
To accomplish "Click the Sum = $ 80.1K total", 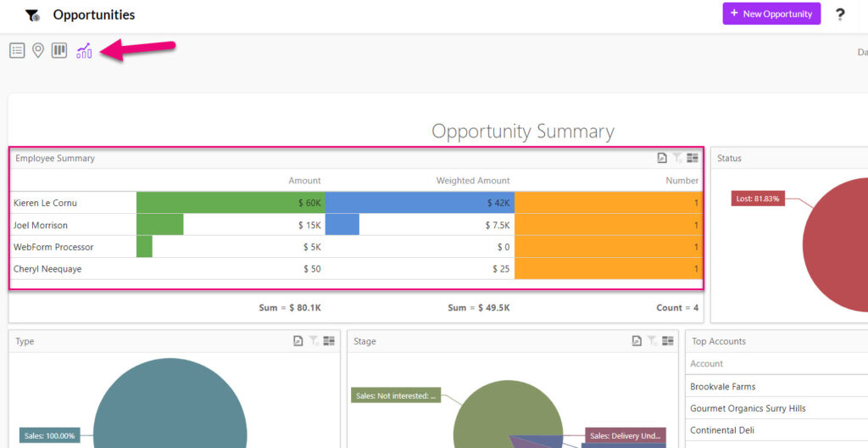I will (290, 308).
